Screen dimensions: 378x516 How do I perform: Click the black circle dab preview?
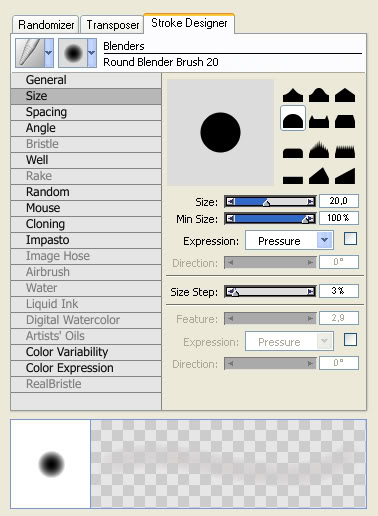click(x=220, y=132)
